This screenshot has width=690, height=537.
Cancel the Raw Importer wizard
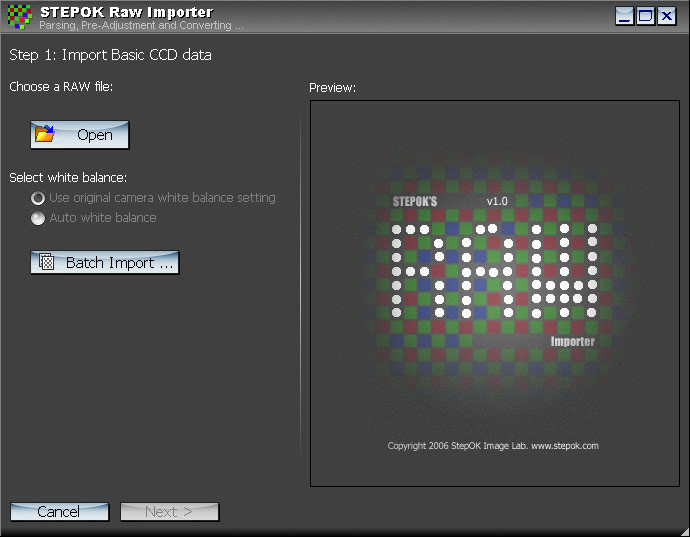59,512
